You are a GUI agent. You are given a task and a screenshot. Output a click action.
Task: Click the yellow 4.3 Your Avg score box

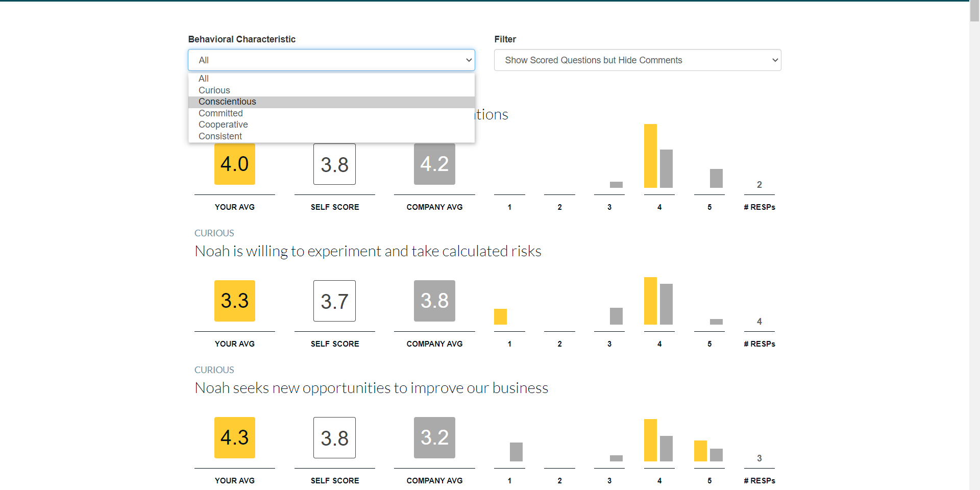[x=235, y=437]
